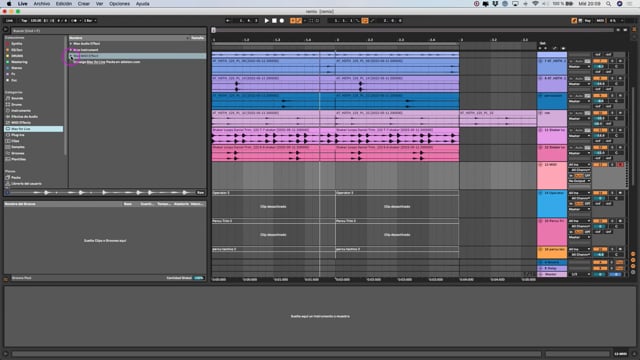Open the Master track 1/2 output dropdown

580,274
